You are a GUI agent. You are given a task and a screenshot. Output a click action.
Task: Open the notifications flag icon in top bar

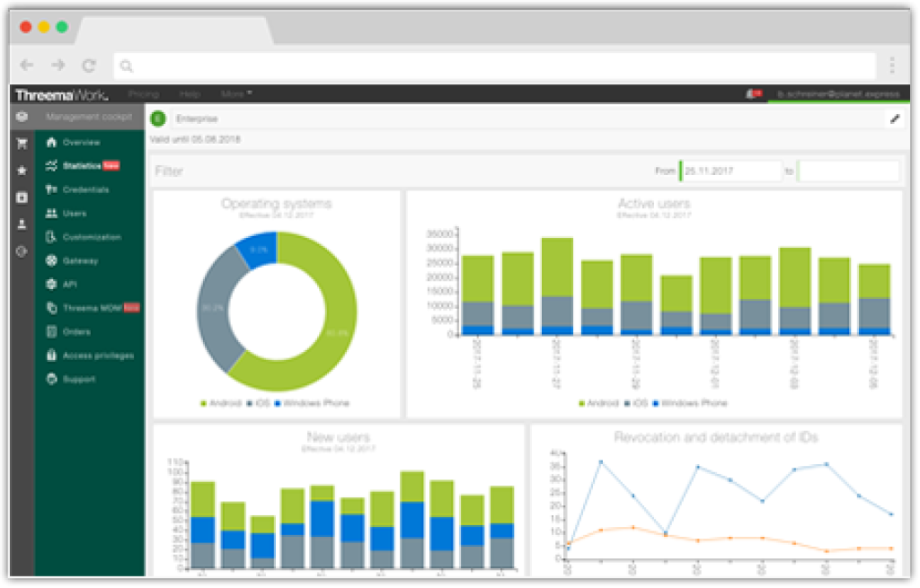tap(754, 94)
